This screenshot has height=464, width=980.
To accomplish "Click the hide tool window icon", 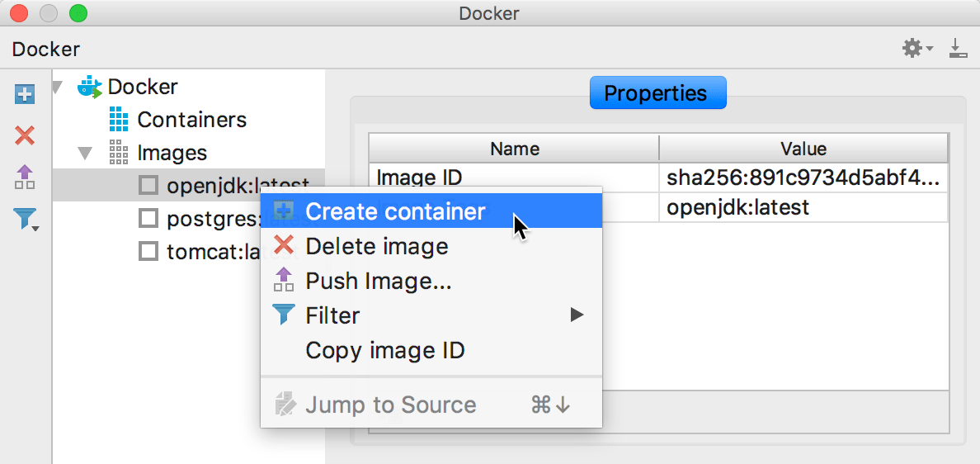I will tap(958, 49).
